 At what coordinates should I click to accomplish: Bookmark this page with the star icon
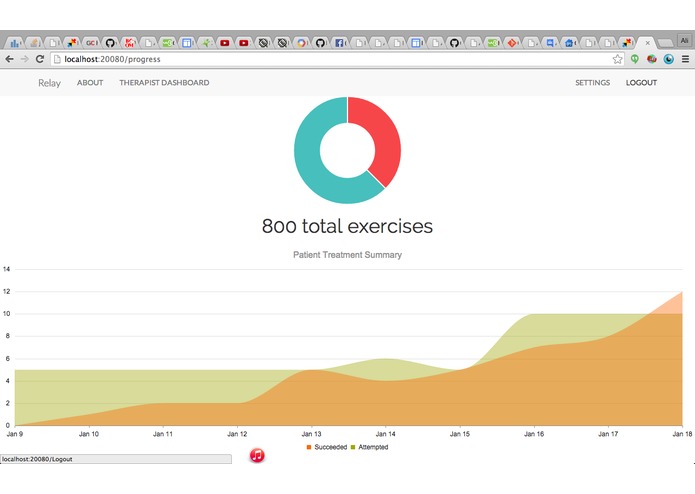coord(617,59)
